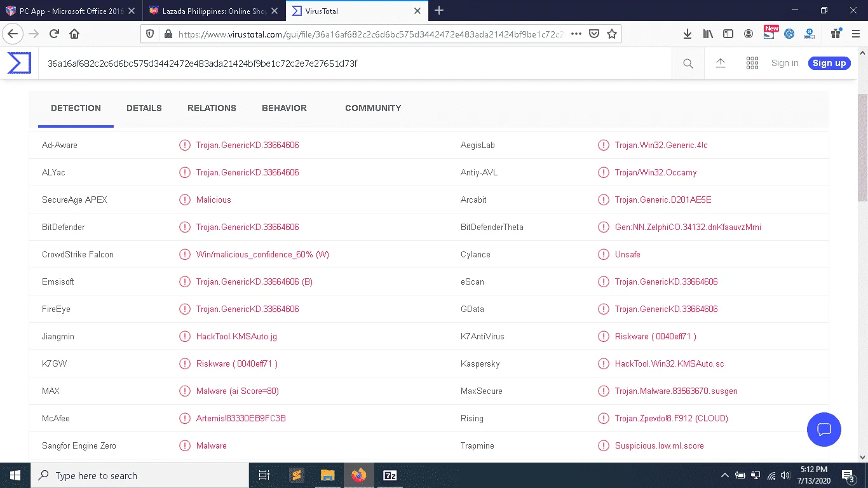
Task: Click Artemis!83330EB9FC3B detection result
Action: pos(241,418)
